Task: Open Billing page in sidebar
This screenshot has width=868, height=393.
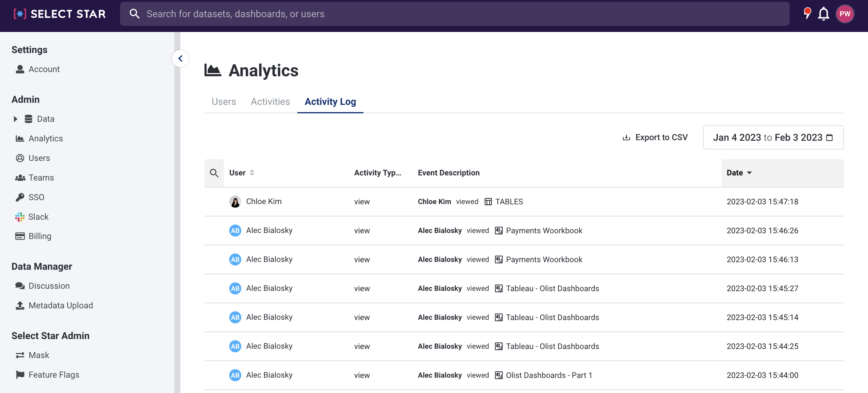Action: (40, 236)
